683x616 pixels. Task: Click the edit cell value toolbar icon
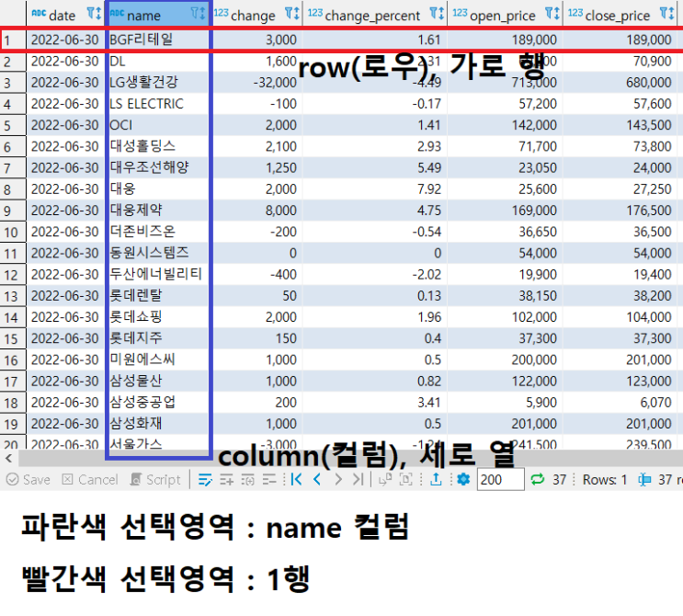coord(205,480)
